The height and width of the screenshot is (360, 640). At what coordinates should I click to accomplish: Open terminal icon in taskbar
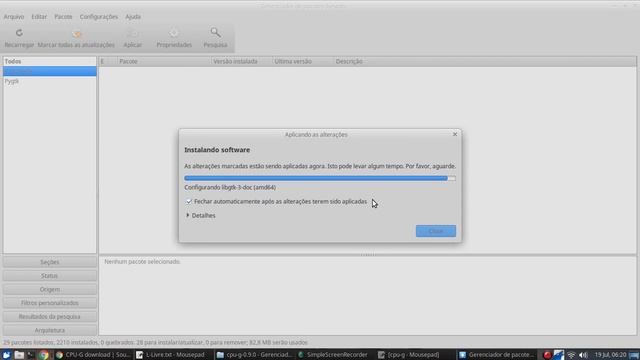31,355
